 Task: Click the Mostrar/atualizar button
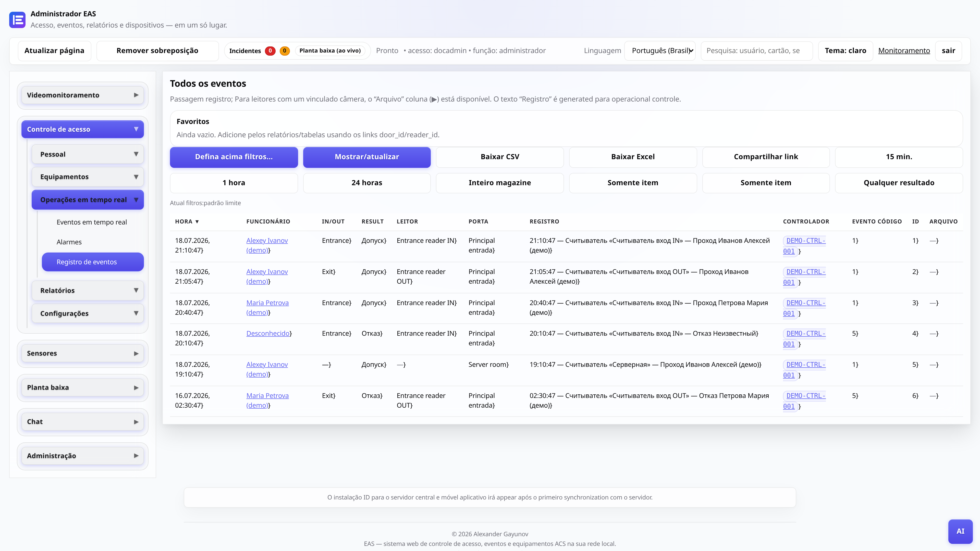pyautogui.click(x=367, y=157)
